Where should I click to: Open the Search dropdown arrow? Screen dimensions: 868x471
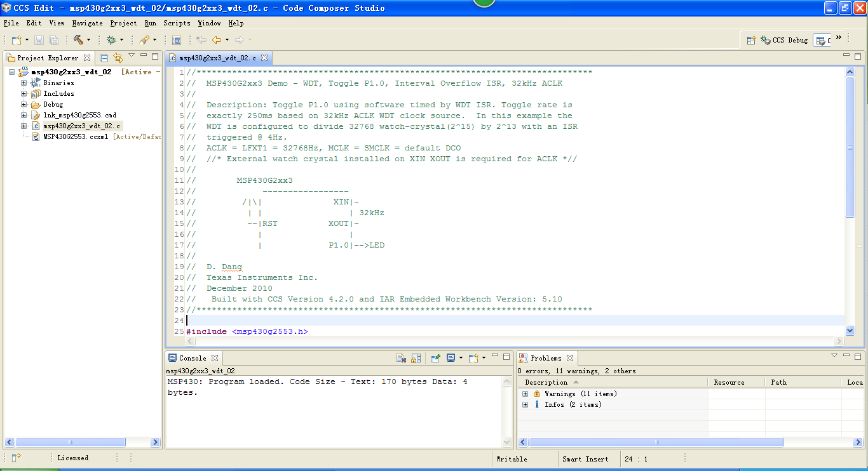[154, 40]
